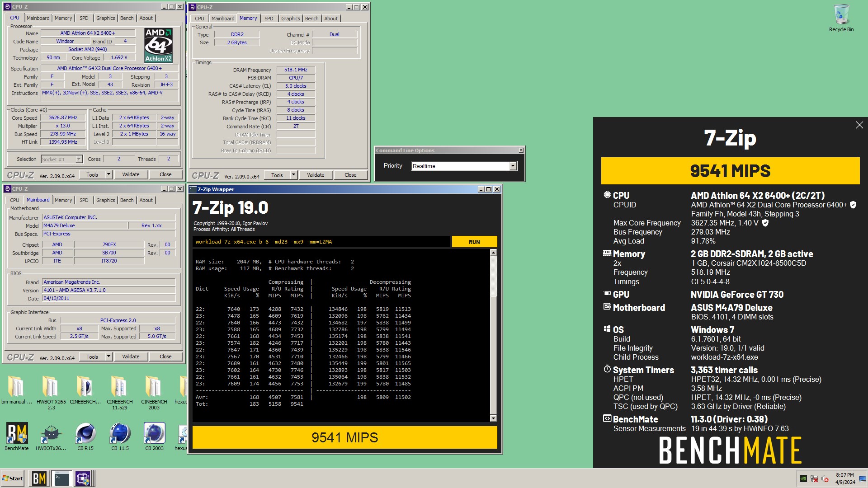The image size is (868, 488).
Task: Click Validate in the top-left CPU-Z window
Action: (x=131, y=174)
